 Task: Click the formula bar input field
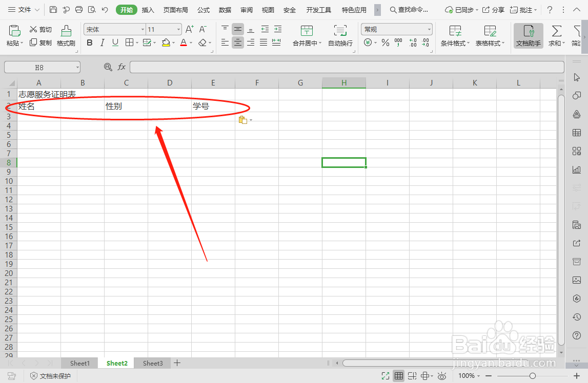(x=347, y=68)
